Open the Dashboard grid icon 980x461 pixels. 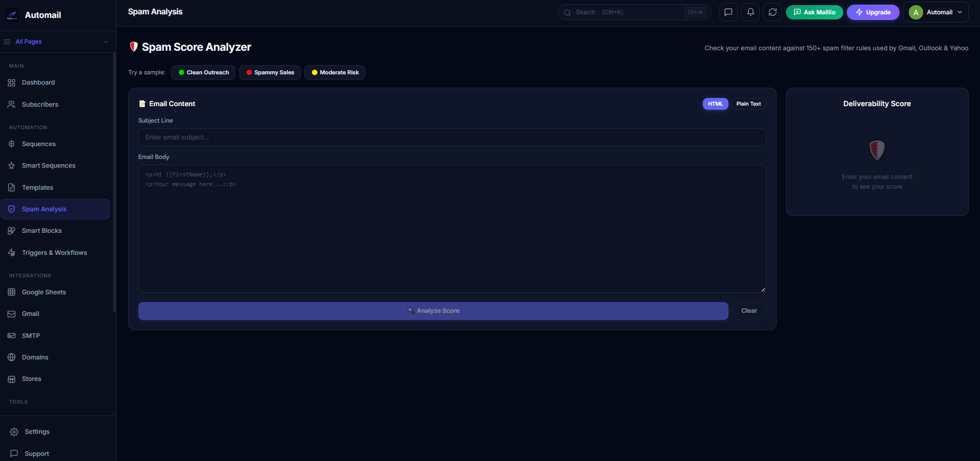pos(11,83)
